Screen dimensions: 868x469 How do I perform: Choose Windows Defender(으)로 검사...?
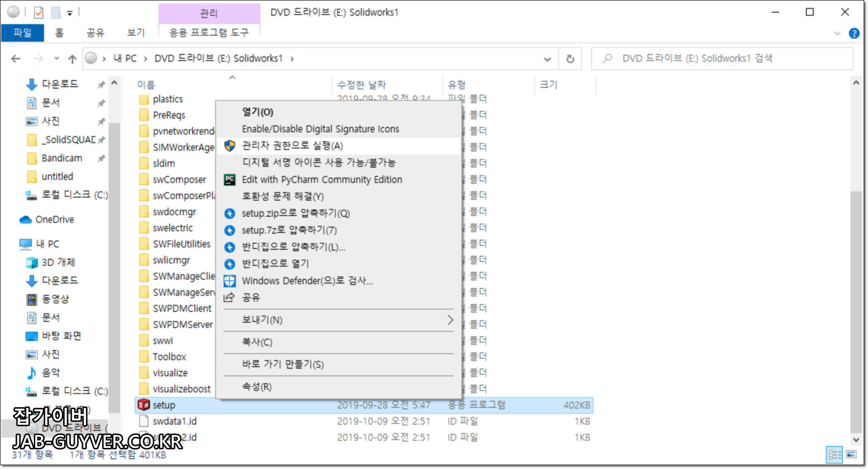[x=339, y=281]
